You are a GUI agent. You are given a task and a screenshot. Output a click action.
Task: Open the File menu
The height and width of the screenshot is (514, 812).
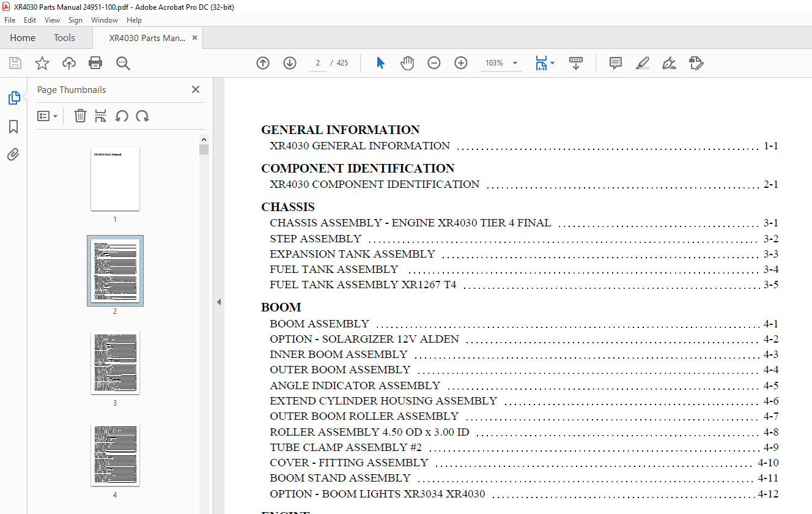coord(10,20)
